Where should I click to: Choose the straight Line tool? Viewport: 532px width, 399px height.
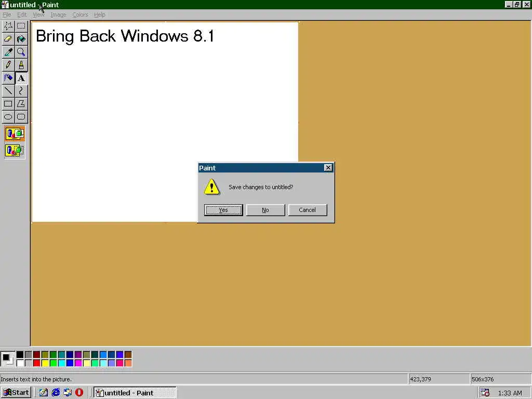8,91
